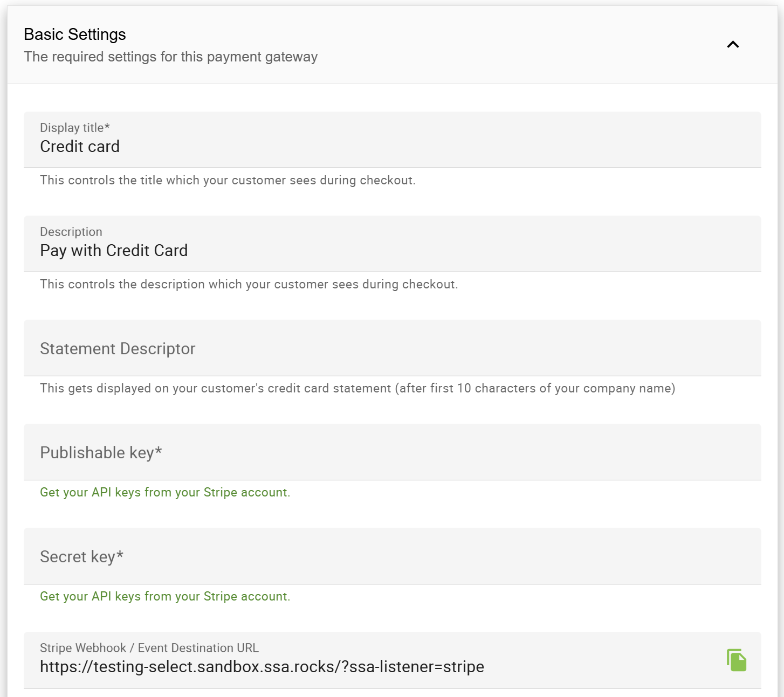Click the copy-to-clipboard icon beside webhook URL
The image size is (784, 697).
(737, 660)
